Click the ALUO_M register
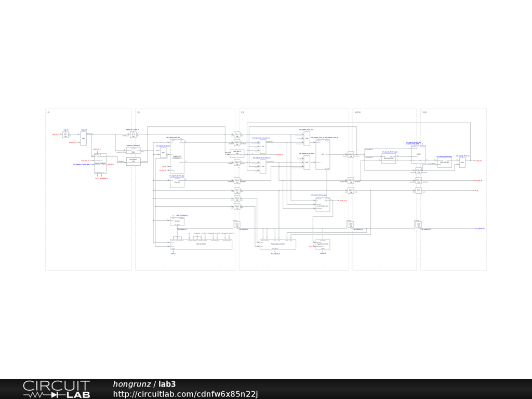The height and width of the screenshot is (399, 532). coord(351,155)
